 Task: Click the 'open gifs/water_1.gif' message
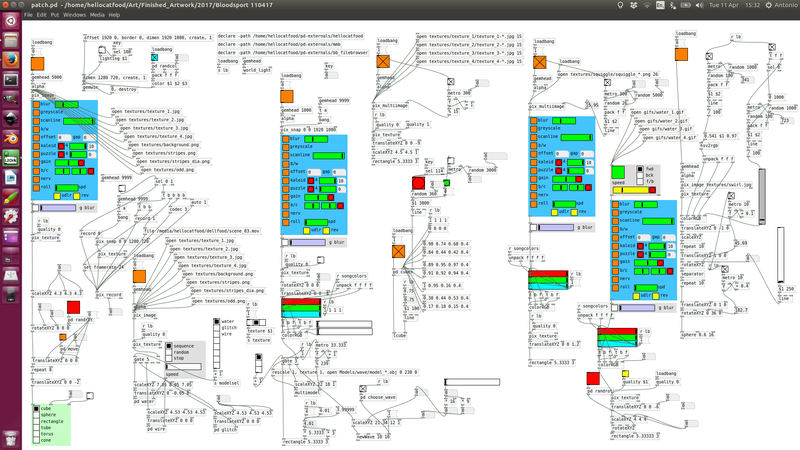pyautogui.click(x=657, y=112)
